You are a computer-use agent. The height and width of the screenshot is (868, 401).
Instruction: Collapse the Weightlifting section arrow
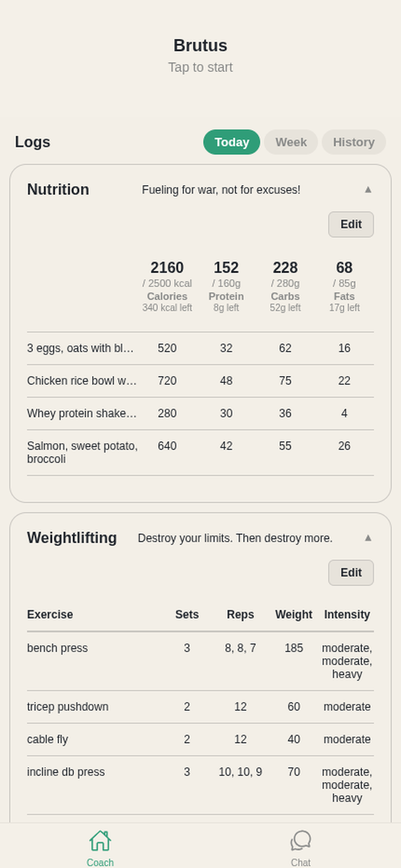pyautogui.click(x=368, y=538)
